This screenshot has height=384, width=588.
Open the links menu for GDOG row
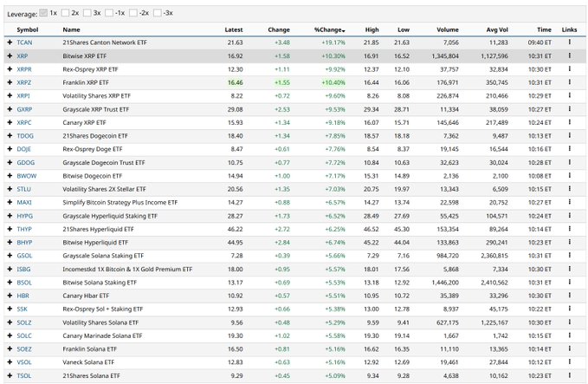569,162
